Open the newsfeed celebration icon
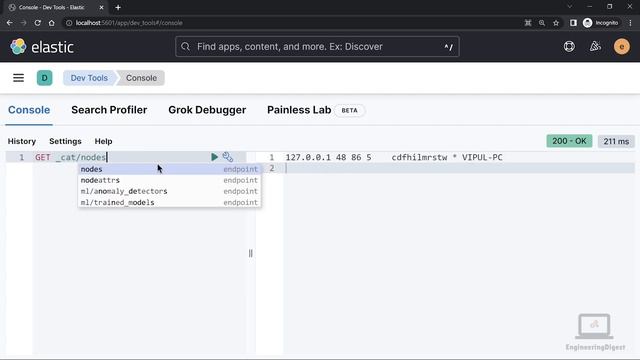The image size is (640, 360). (x=595, y=47)
